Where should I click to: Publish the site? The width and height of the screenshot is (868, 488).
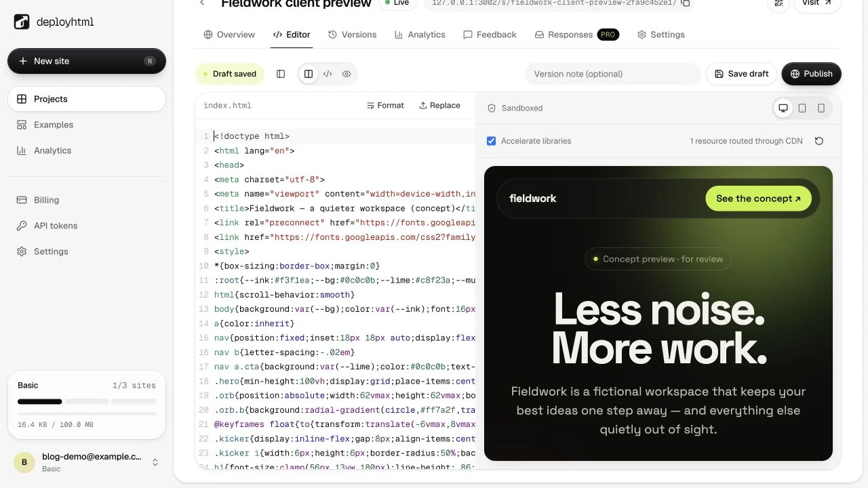(x=811, y=74)
